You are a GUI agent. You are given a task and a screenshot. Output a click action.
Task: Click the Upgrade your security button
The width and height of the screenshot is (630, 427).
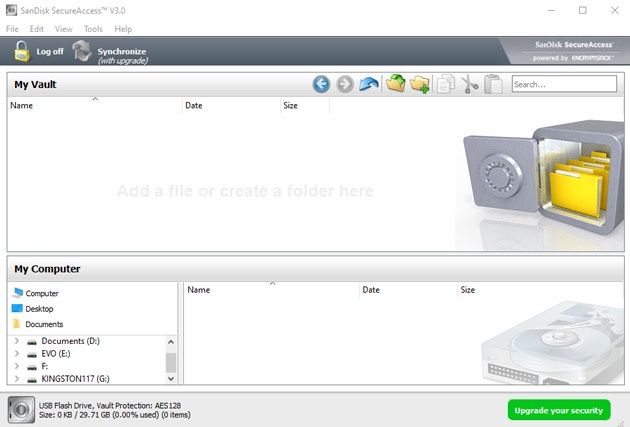pyautogui.click(x=559, y=410)
